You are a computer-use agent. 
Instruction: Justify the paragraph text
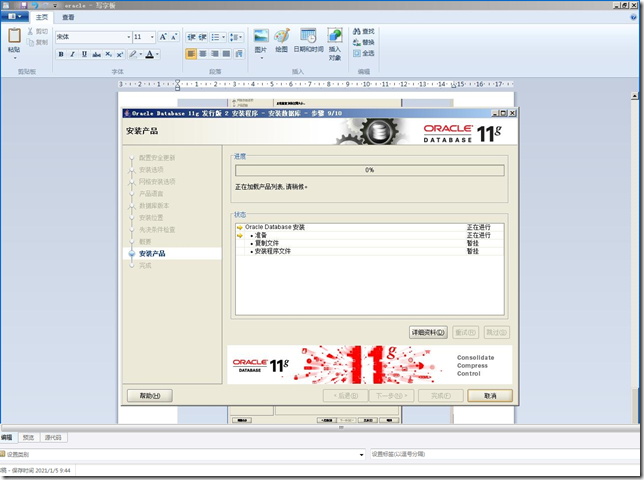226,54
